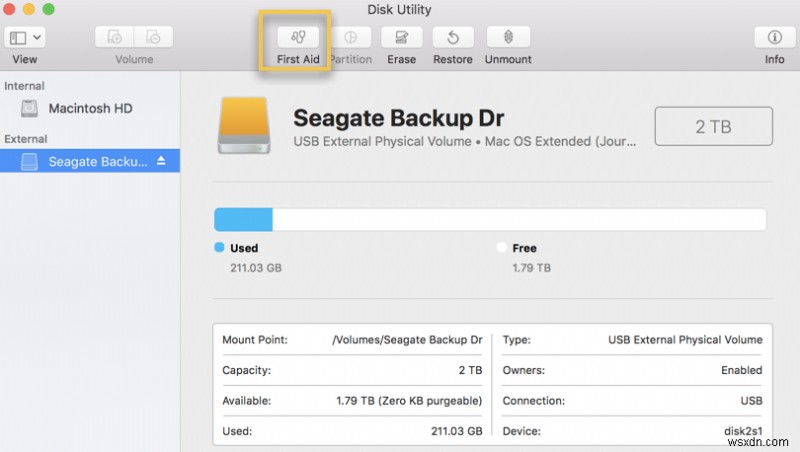The width and height of the screenshot is (800, 452).
Task: Click the Type value in table
Action: pos(685,340)
